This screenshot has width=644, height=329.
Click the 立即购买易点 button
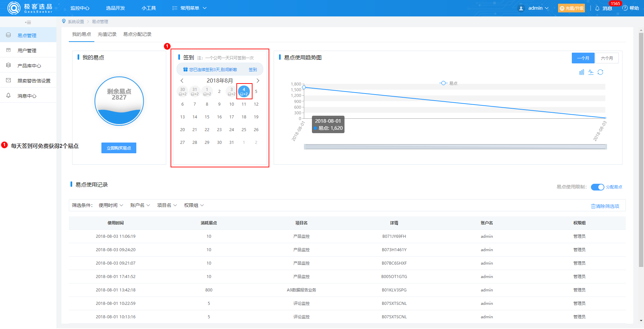pyautogui.click(x=119, y=148)
